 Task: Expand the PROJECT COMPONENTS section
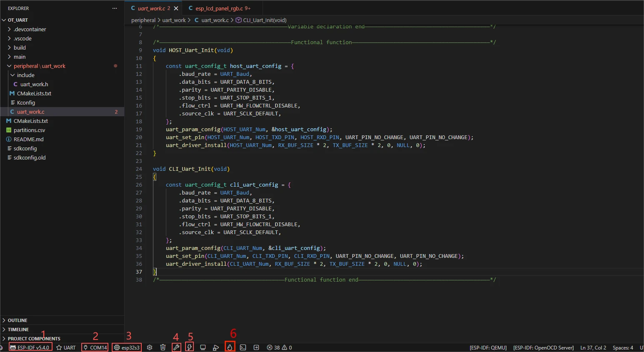pos(34,339)
